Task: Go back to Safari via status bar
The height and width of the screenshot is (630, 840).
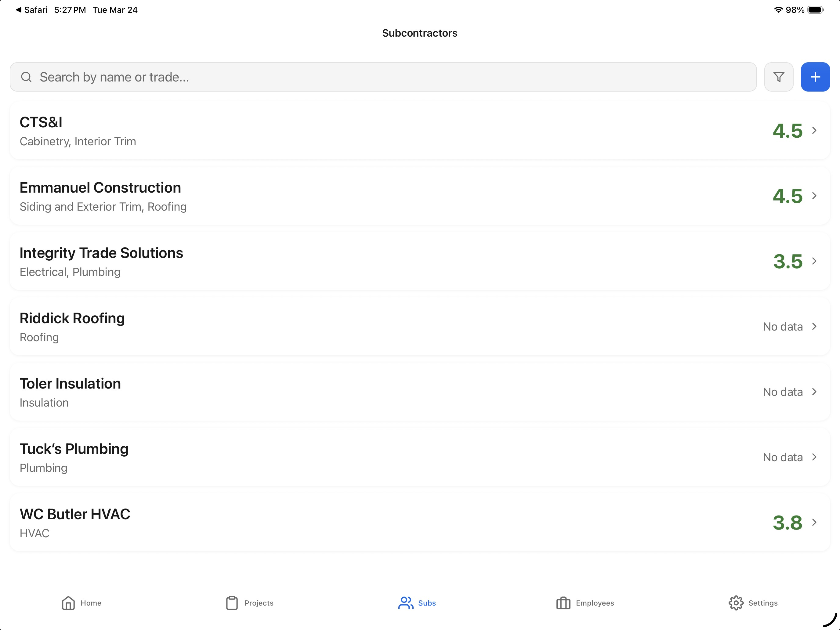Action: (x=31, y=10)
